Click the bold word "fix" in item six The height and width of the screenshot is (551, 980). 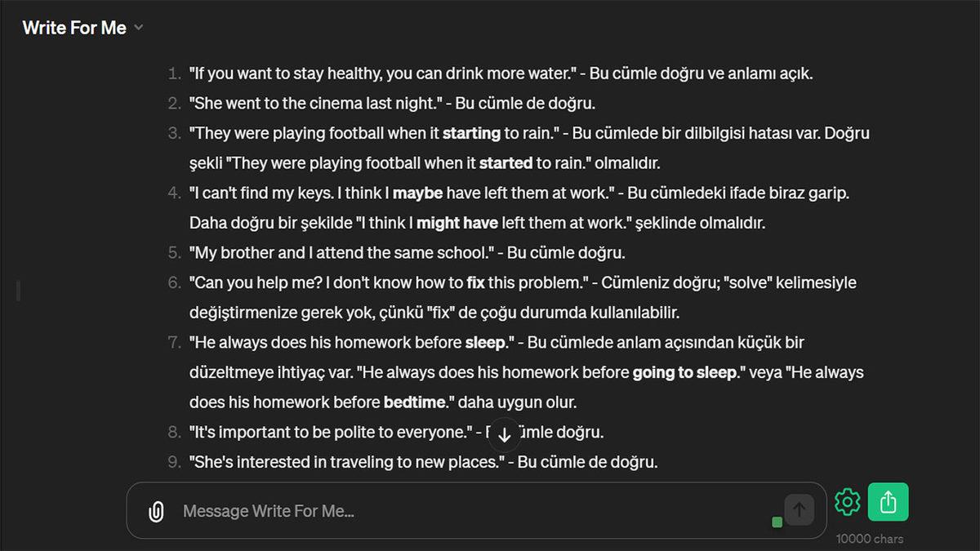(x=475, y=283)
